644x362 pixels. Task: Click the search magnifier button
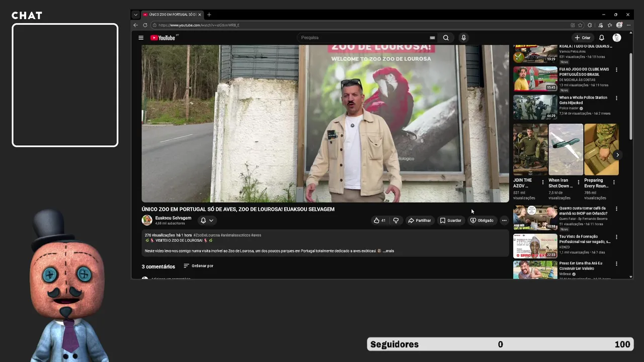[446, 38]
